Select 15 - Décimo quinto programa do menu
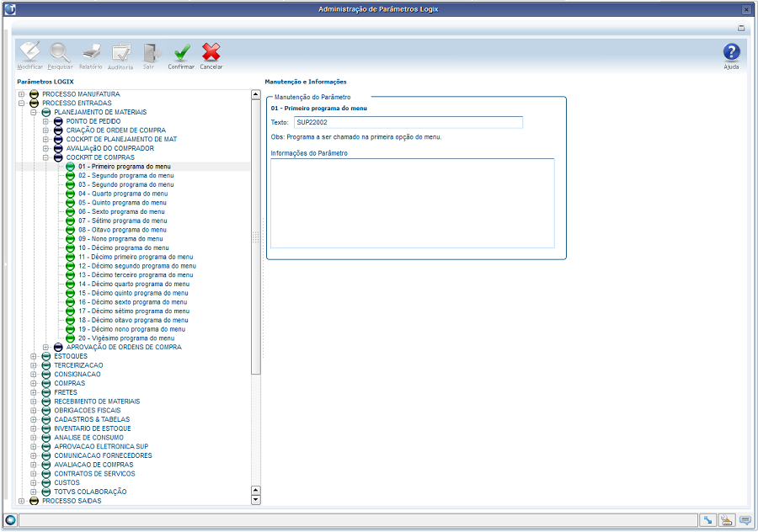Image resolution: width=758 pixels, height=532 pixels. tap(133, 293)
